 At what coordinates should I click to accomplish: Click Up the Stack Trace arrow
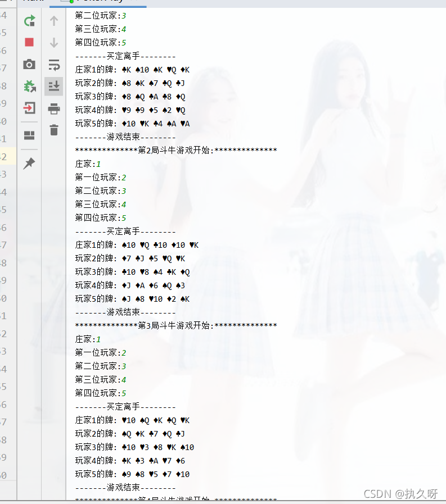point(54,21)
